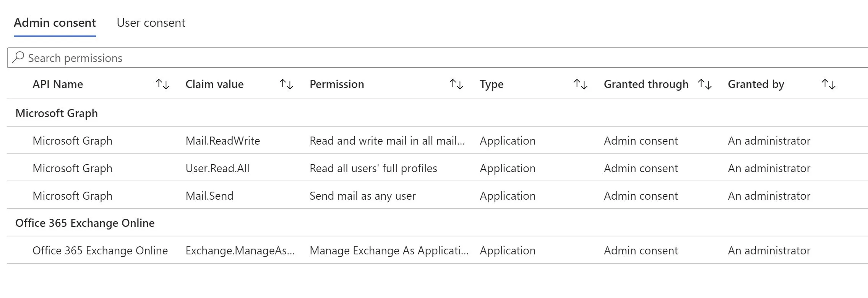Screen dimensions: 868x298
Task: Sort by Type column arrows
Action: pos(581,84)
